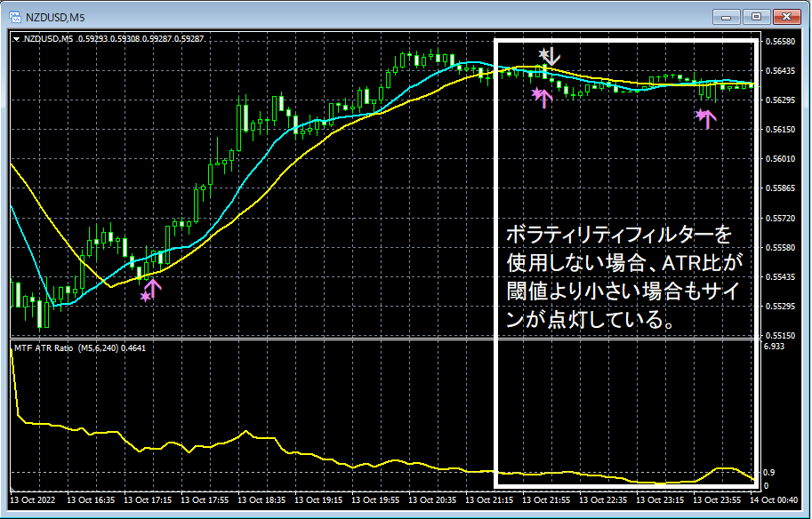The height and width of the screenshot is (519, 812).
Task: Click the 13 Oct 23:15 time label
Action: pos(660,500)
